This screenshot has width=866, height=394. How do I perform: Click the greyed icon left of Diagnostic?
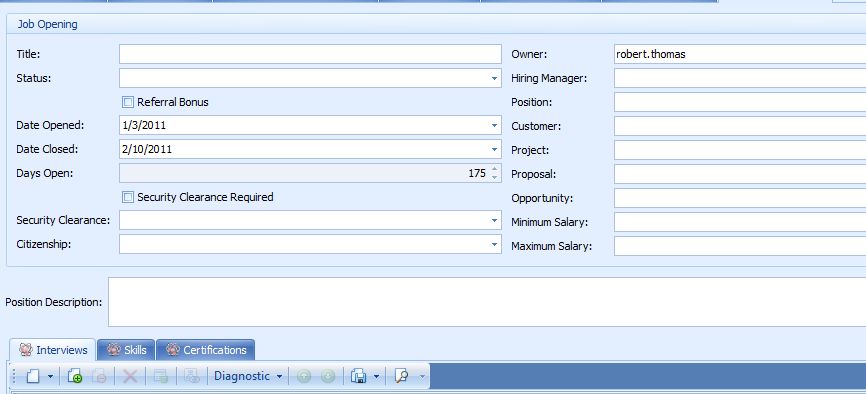pyautogui.click(x=192, y=376)
